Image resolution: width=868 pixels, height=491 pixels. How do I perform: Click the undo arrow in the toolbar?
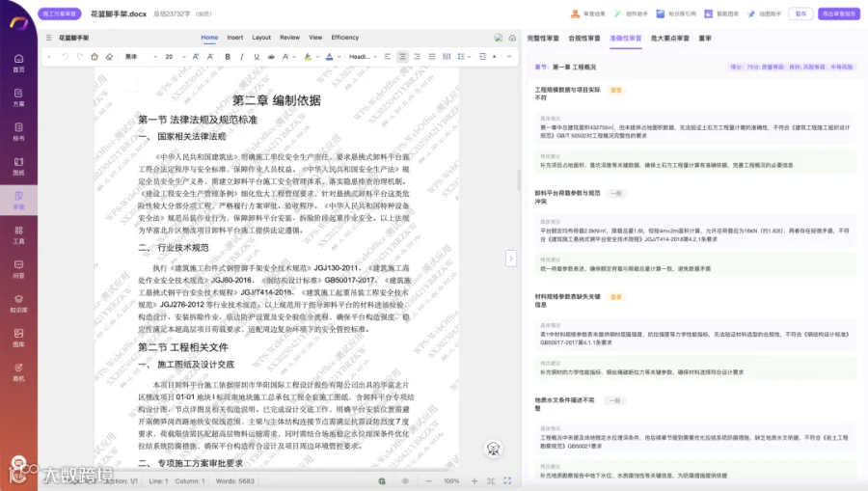pyautogui.click(x=65, y=57)
